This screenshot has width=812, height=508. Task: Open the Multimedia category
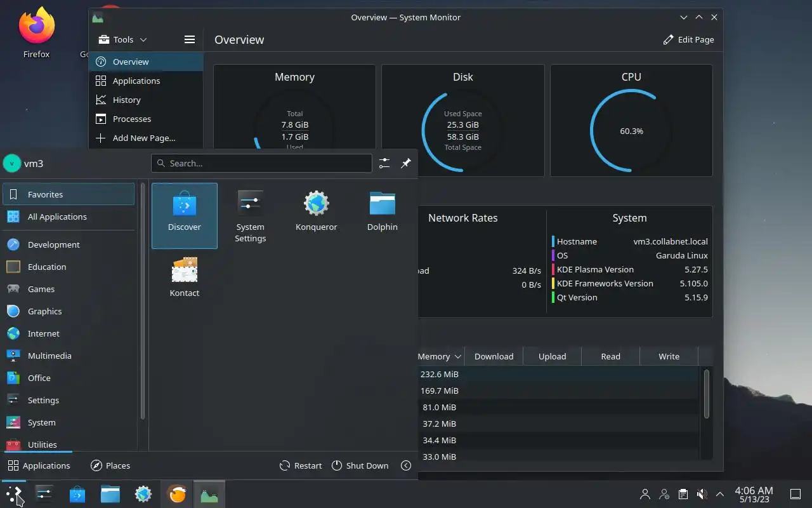coord(69,356)
